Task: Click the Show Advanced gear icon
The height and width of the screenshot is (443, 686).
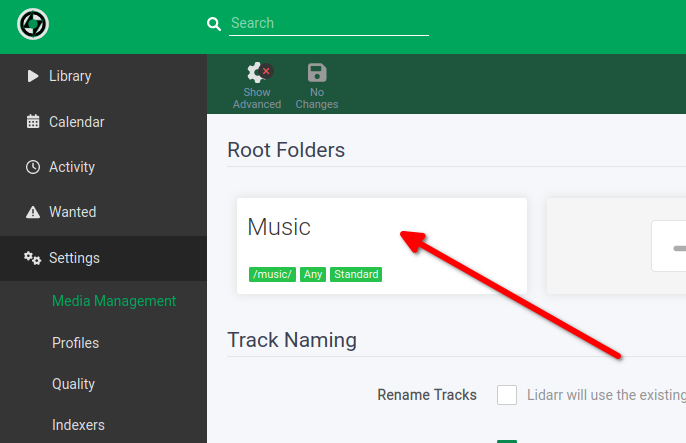Action: click(x=259, y=72)
